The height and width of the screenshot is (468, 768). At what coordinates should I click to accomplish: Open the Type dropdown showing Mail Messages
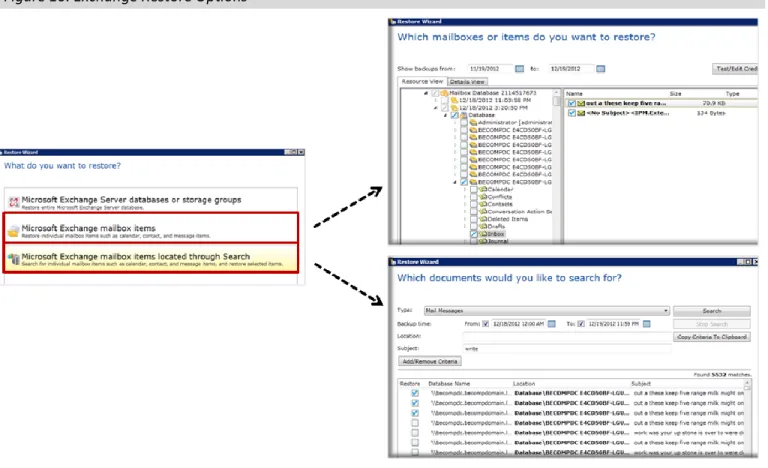click(x=547, y=311)
